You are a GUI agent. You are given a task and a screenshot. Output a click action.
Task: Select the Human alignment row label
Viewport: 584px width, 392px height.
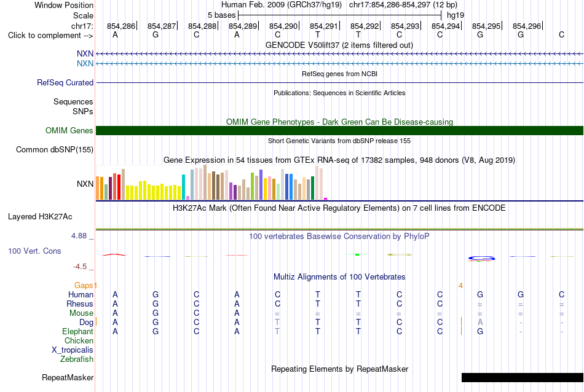pyautogui.click(x=81, y=294)
